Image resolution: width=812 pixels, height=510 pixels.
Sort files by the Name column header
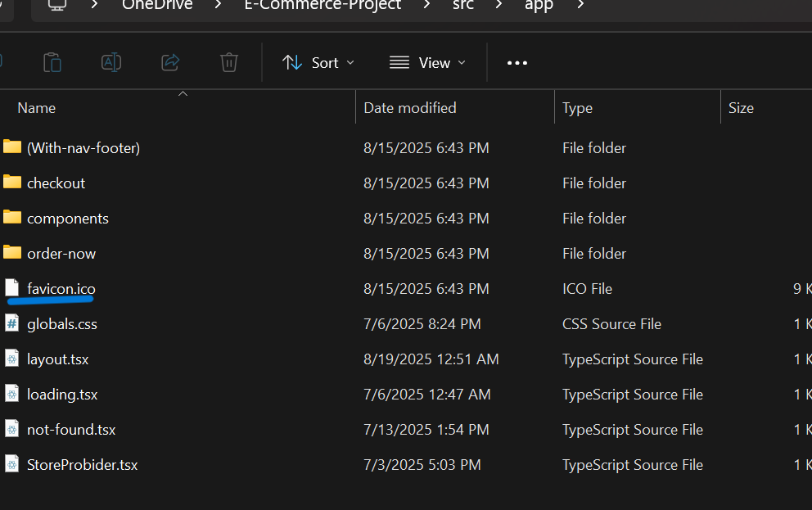[x=37, y=108]
